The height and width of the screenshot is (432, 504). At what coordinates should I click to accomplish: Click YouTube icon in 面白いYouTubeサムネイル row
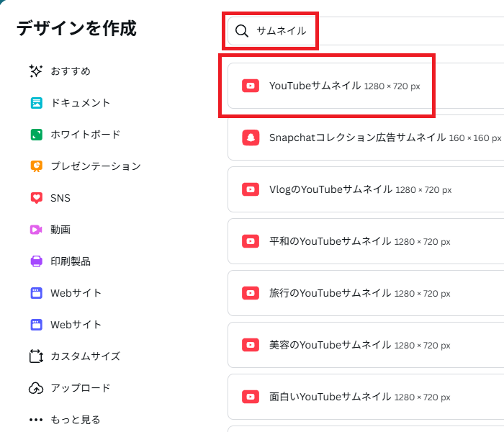tap(251, 397)
